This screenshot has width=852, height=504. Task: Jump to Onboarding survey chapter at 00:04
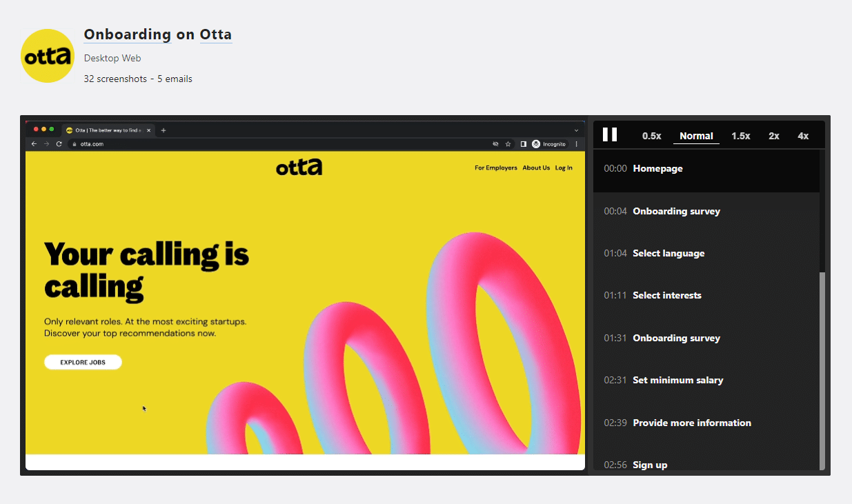click(706, 212)
